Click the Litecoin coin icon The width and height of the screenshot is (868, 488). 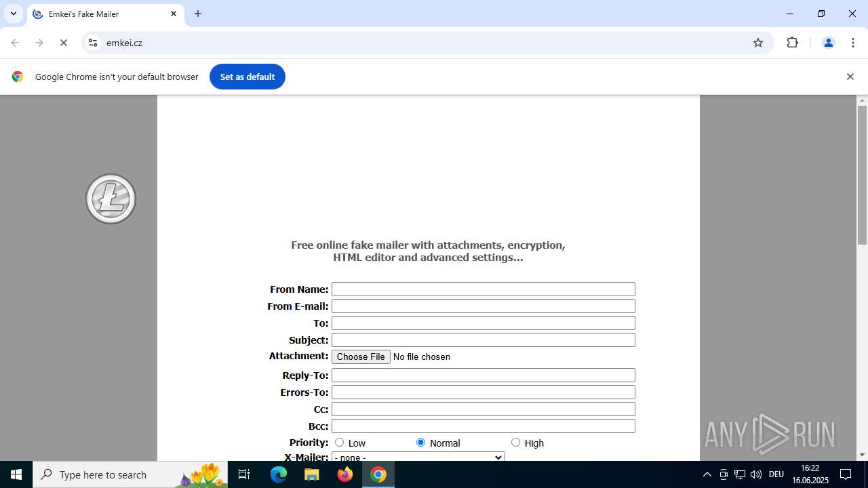tap(111, 199)
